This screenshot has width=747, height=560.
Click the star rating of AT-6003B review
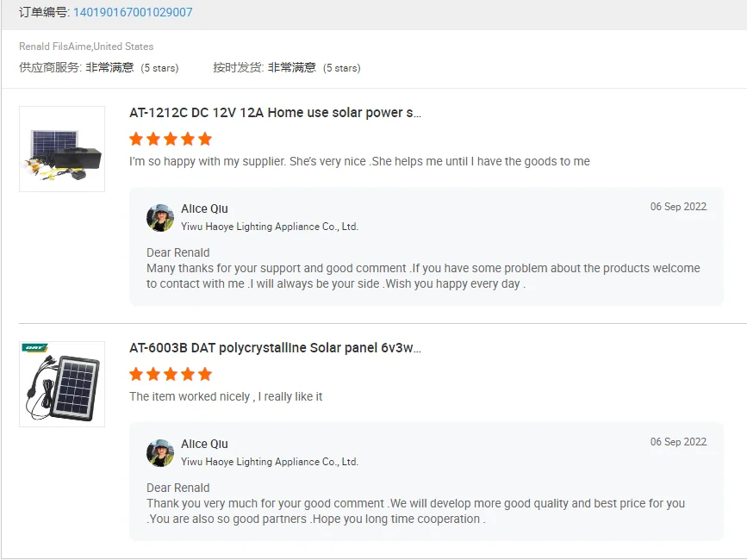[171, 374]
